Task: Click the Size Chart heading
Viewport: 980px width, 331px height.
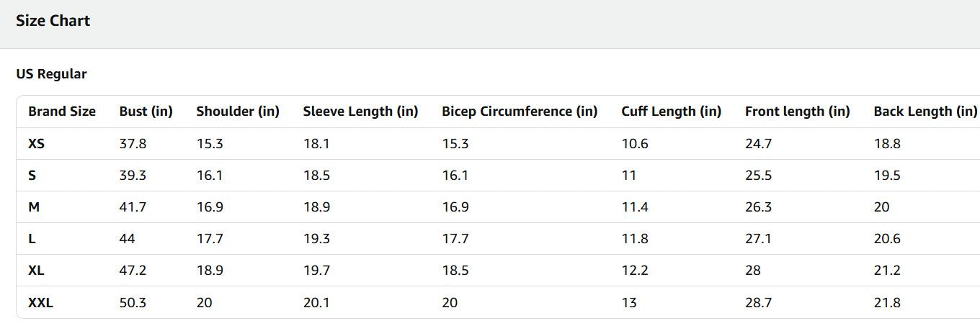Action: [53, 21]
